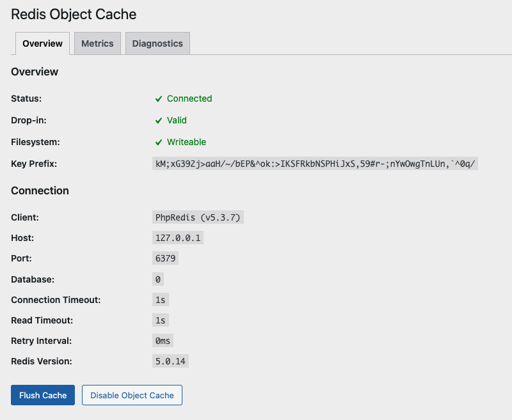Screen dimensions: 512x420
Task: Open the Diagnostics tab
Action: tap(157, 43)
